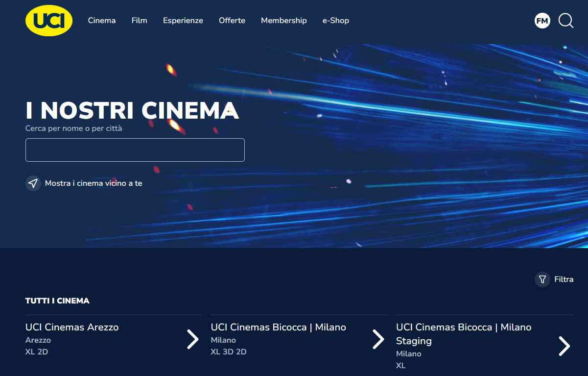Click the TUTTI I CINEMA heading
The height and width of the screenshot is (376, 588).
click(x=57, y=301)
